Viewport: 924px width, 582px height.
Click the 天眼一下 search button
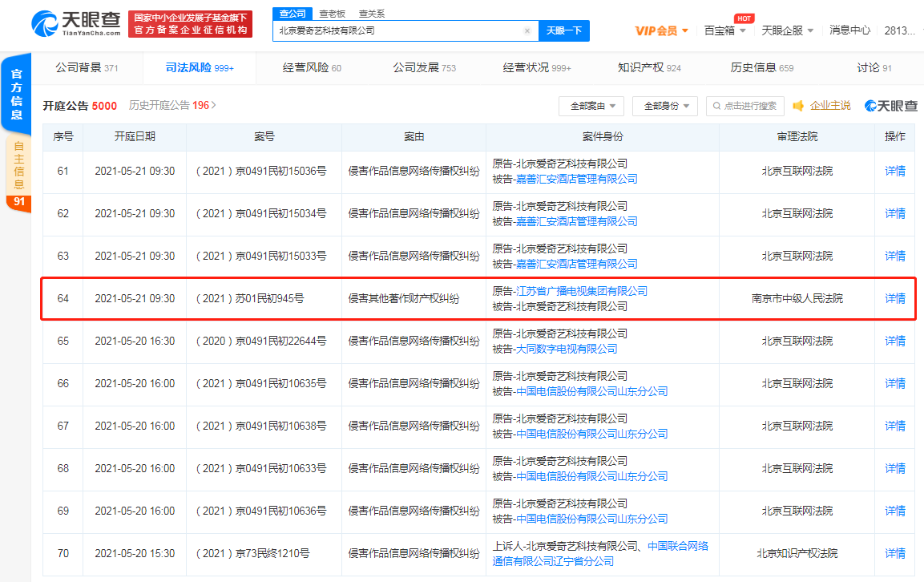tap(564, 30)
